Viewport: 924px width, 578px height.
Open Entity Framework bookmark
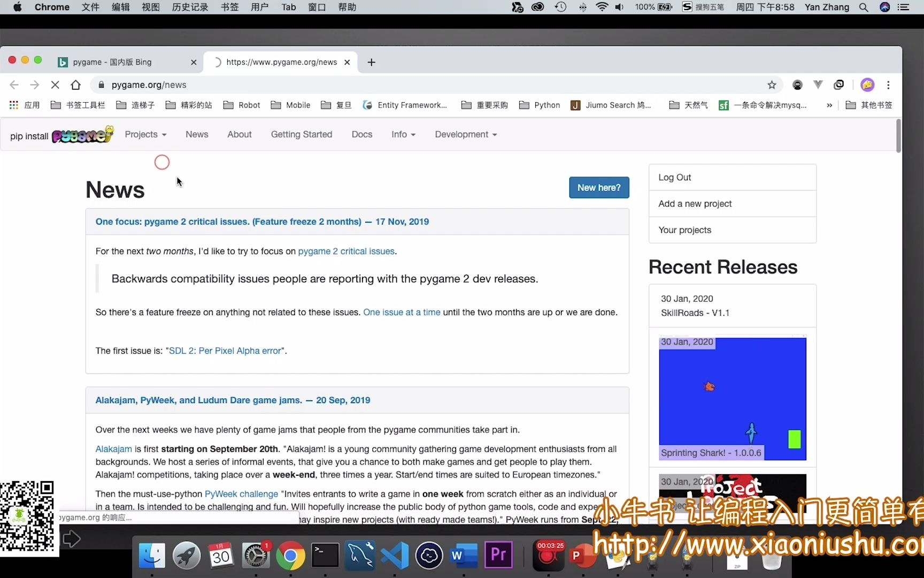[x=405, y=105]
